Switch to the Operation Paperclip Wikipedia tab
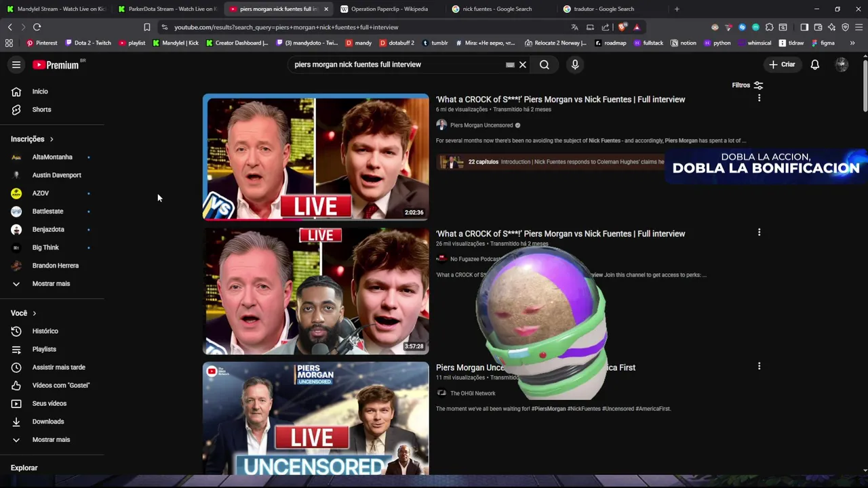The height and width of the screenshot is (488, 868). (389, 9)
